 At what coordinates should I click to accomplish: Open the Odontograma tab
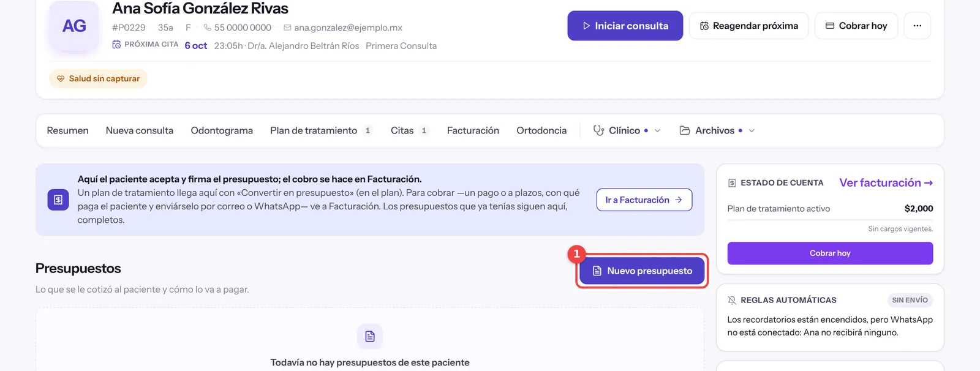pyautogui.click(x=222, y=130)
